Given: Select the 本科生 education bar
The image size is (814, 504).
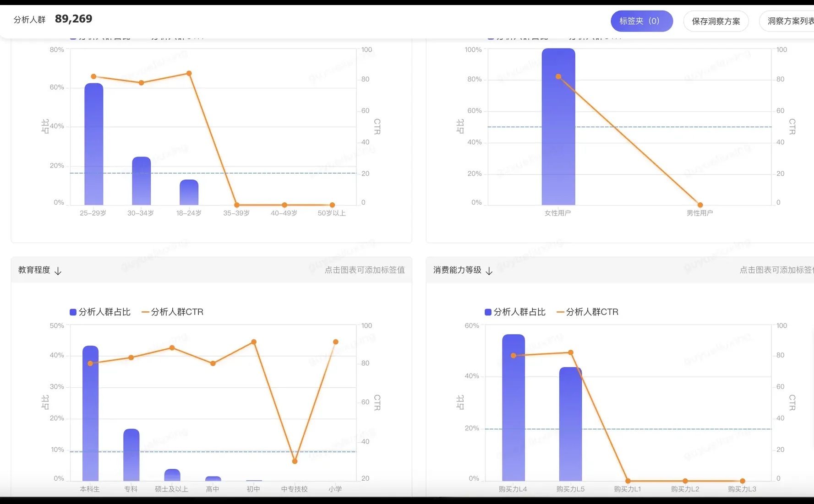Looking at the screenshot, I should click(x=90, y=413).
